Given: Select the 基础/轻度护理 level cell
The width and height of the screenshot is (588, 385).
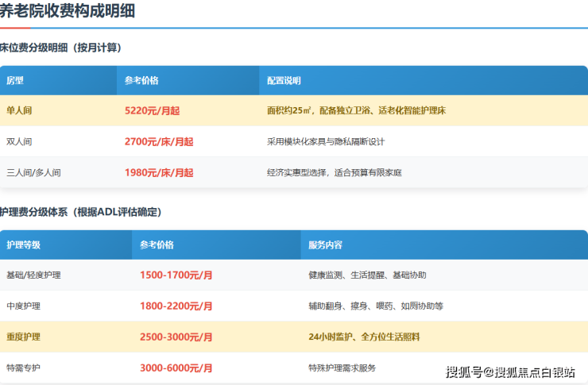Looking at the screenshot, I should coord(33,275).
